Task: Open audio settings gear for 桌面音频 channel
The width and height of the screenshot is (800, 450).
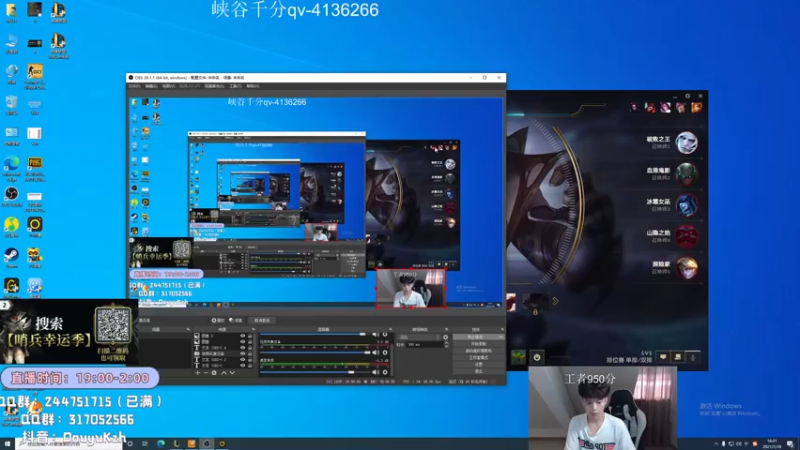Action: click(x=385, y=372)
